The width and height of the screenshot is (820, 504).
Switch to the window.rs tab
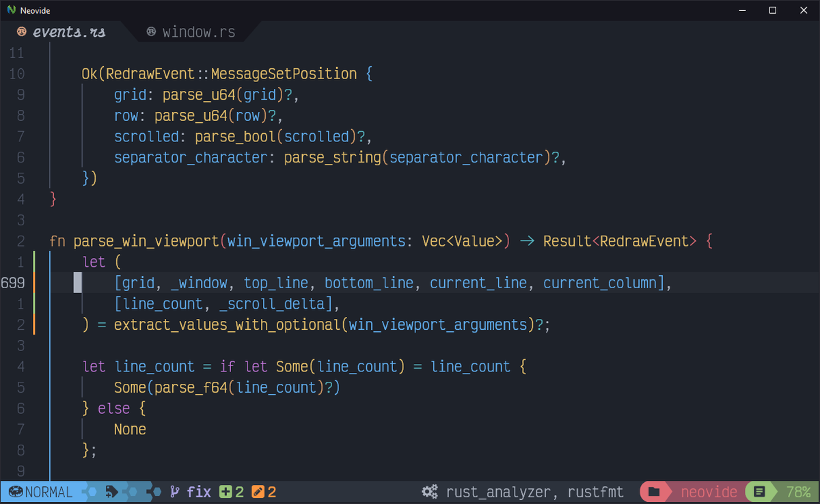click(x=198, y=31)
